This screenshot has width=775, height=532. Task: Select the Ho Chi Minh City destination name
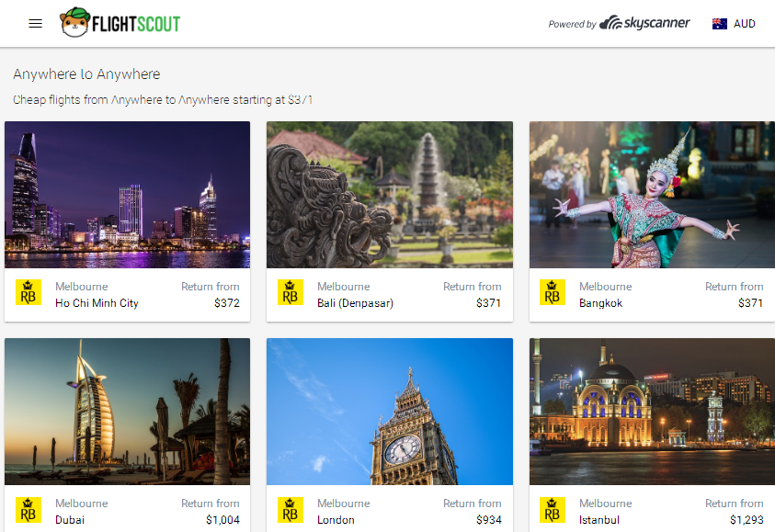tap(97, 303)
